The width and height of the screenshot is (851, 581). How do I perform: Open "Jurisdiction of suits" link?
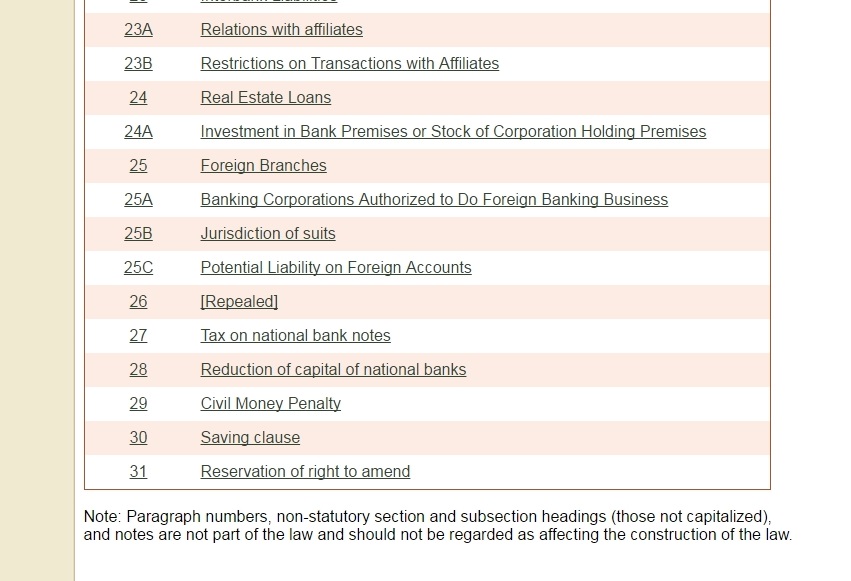tap(268, 234)
